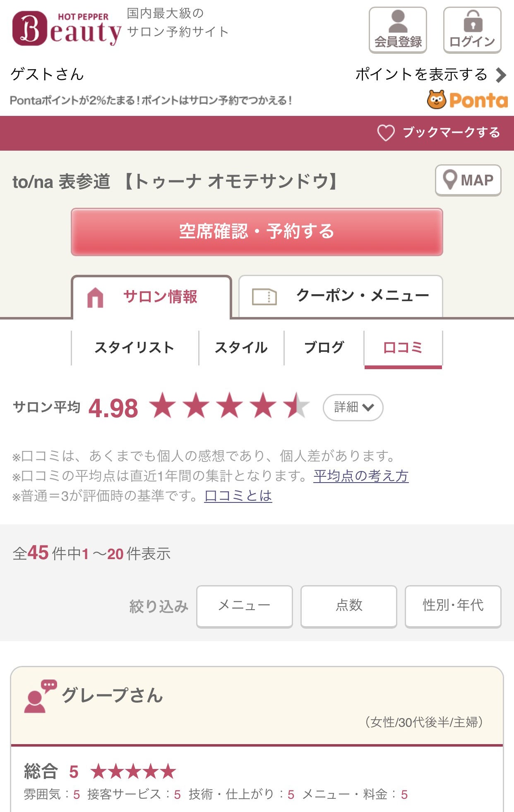Open the 口コミとは link
This screenshot has height=812, width=514.
238,496
